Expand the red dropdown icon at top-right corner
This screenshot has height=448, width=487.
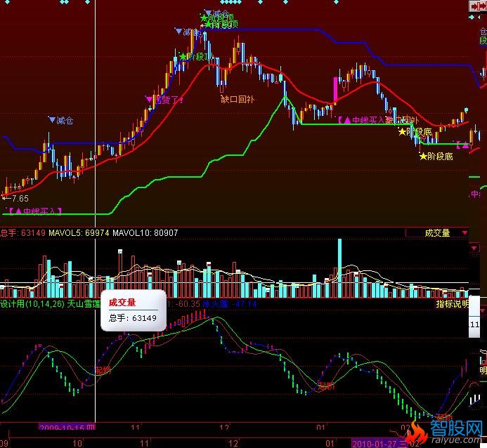pyautogui.click(x=474, y=6)
